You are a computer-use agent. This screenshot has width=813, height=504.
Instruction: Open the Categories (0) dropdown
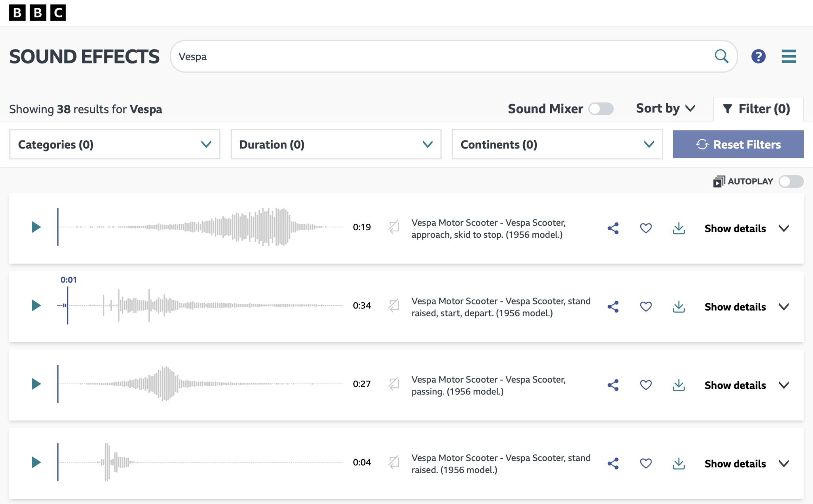(115, 144)
